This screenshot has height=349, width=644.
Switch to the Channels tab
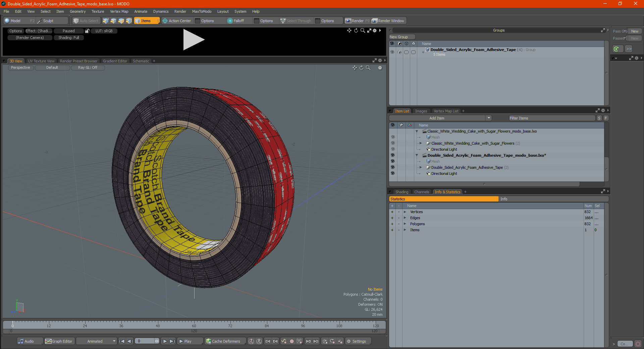click(x=422, y=192)
